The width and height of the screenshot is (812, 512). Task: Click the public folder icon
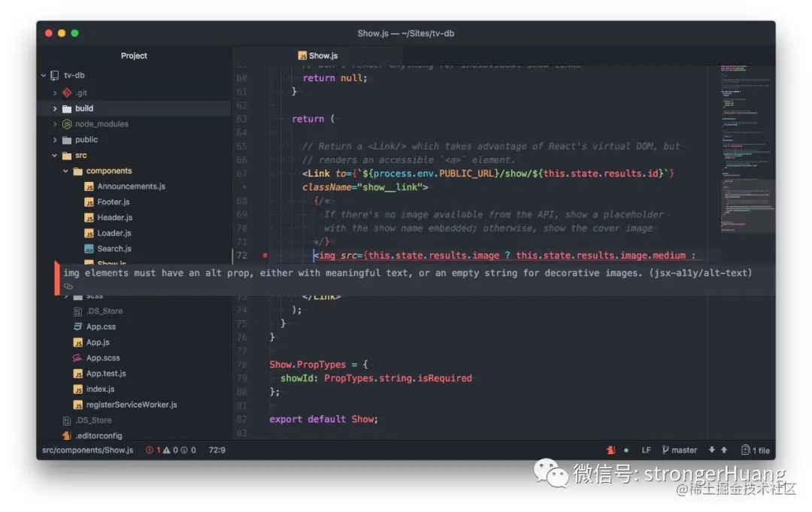click(x=67, y=140)
